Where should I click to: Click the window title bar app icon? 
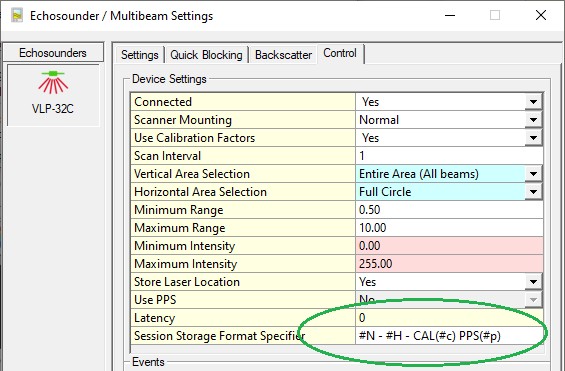(x=17, y=16)
